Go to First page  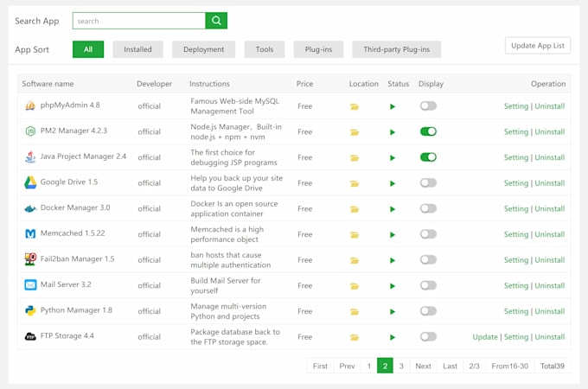pos(320,366)
